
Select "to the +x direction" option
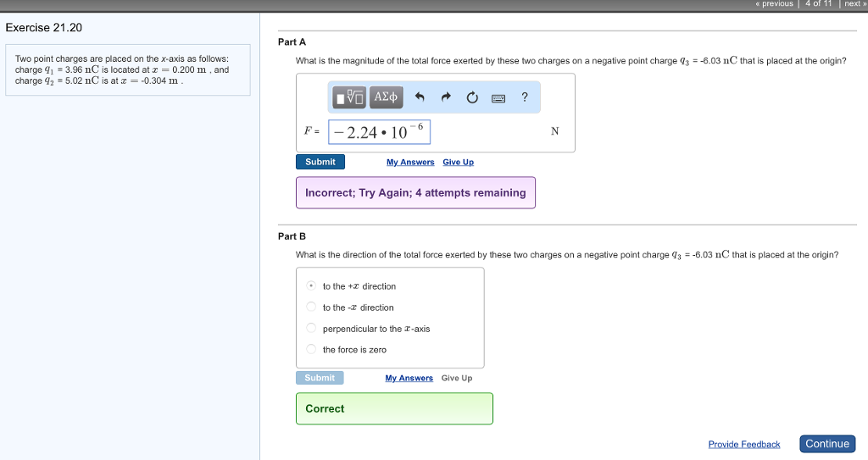311,285
